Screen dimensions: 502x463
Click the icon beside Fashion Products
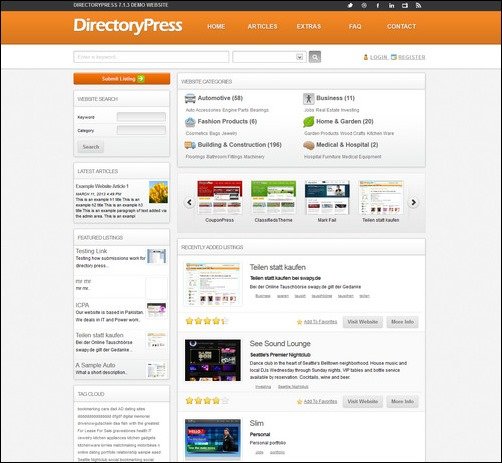coord(190,122)
